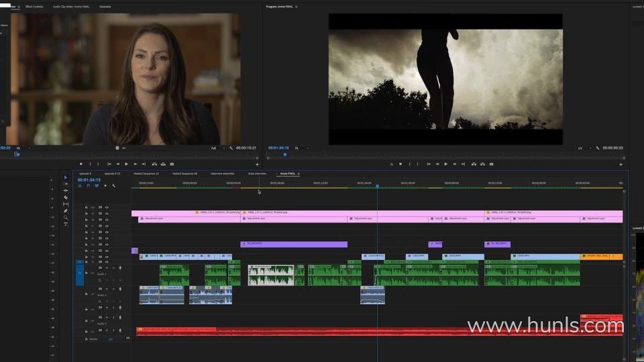This screenshot has height=362, width=644.
Task: Toggle the highlighted V1 track targeting button
Action: point(80,262)
